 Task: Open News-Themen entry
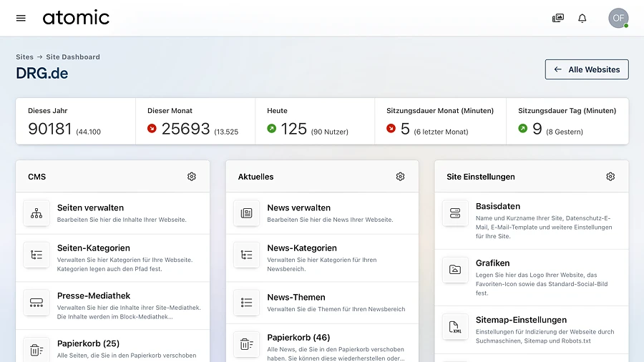[296, 297]
